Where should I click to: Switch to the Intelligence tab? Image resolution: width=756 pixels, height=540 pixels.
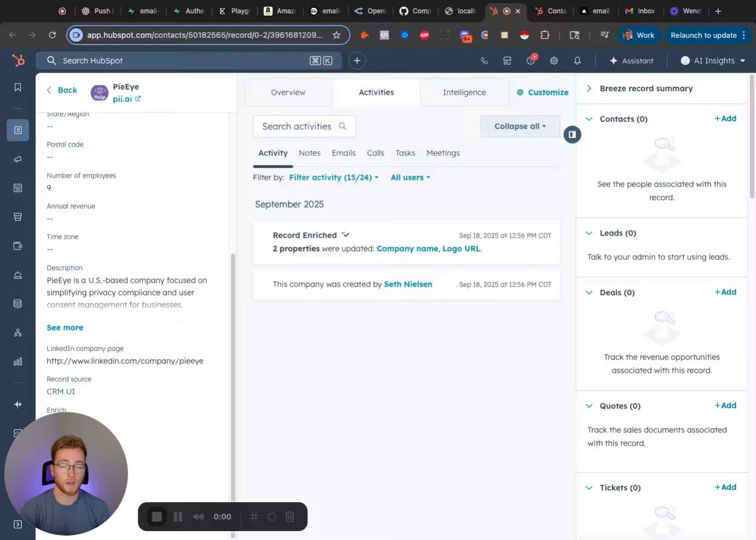464,92
